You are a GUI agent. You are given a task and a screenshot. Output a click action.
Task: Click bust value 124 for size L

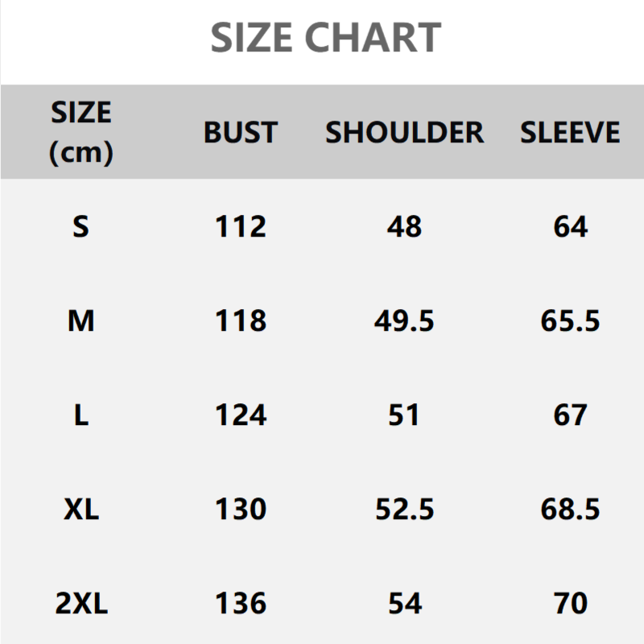[240, 415]
